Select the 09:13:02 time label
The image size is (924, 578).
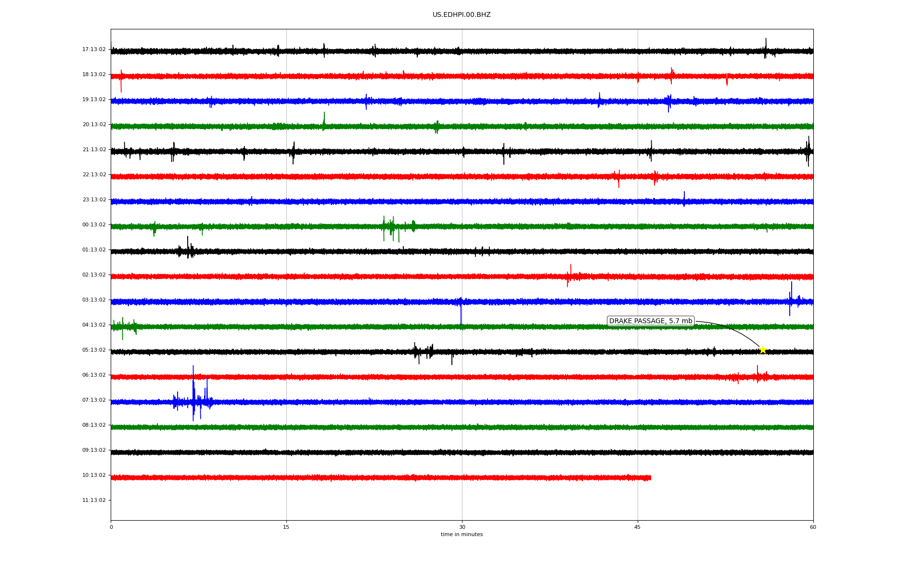pyautogui.click(x=94, y=450)
